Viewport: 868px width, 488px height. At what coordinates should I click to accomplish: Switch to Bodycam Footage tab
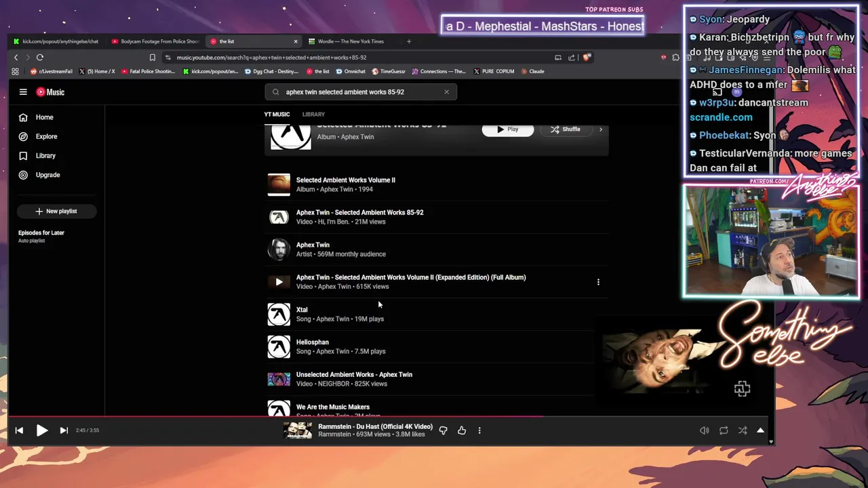(x=155, y=41)
